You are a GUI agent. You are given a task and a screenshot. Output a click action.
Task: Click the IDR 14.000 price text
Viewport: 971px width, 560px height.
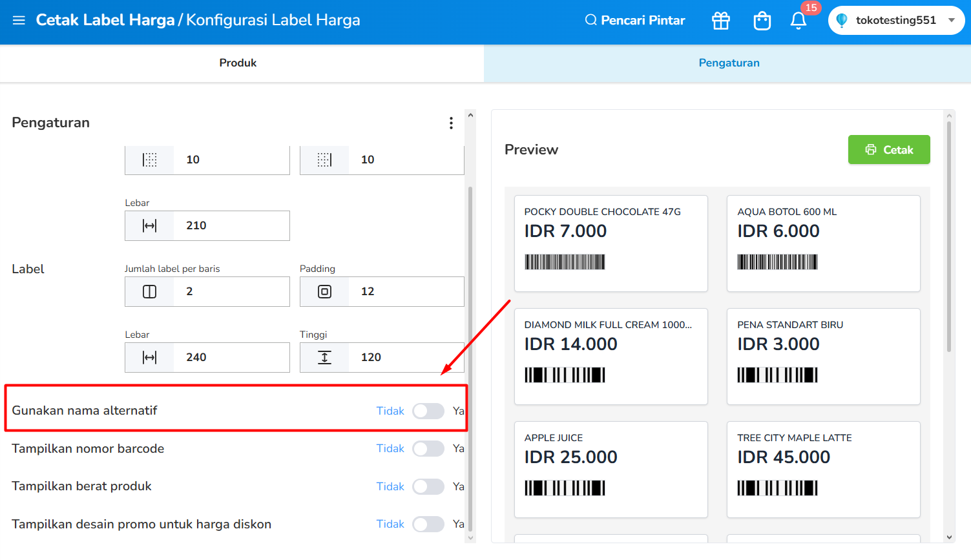point(571,344)
